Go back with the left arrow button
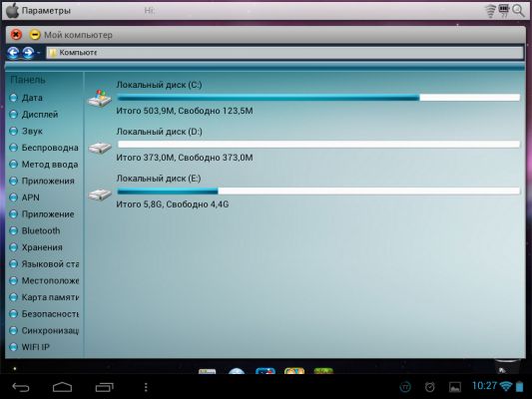Viewport: 532px width, 399px height. [14, 53]
